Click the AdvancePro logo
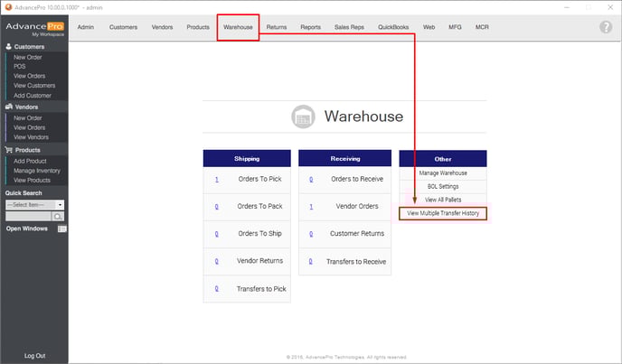Image resolution: width=622 pixels, height=364 pixels. 33,28
